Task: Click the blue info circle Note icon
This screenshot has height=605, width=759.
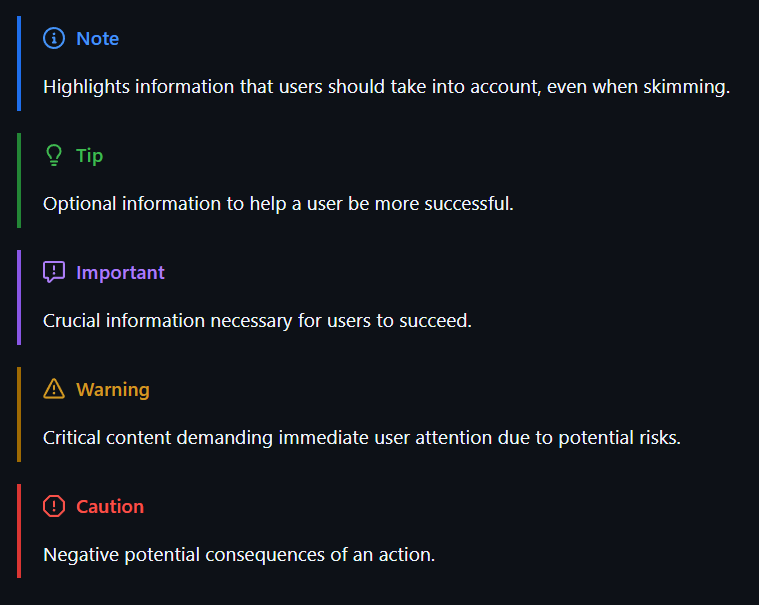Action: click(x=54, y=39)
